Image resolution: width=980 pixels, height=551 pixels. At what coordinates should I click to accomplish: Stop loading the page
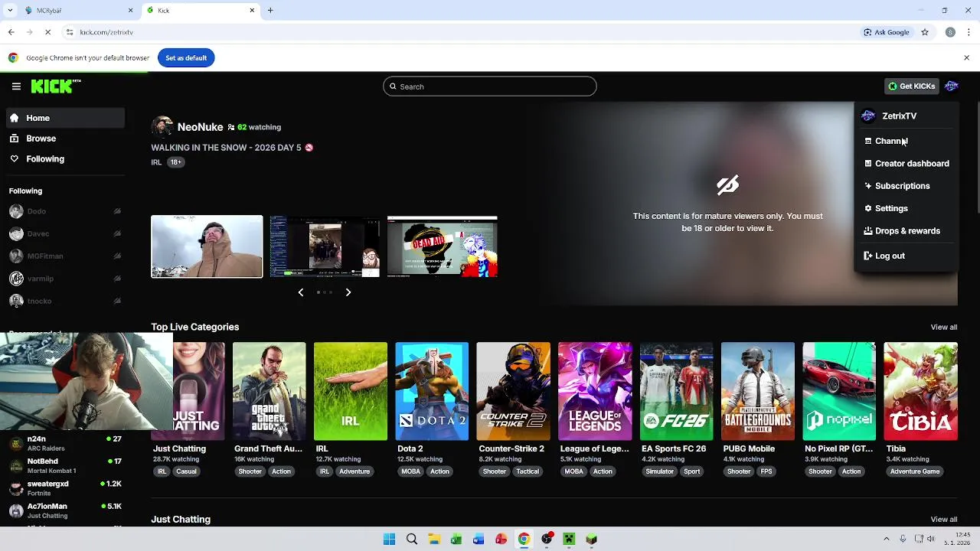click(x=47, y=32)
